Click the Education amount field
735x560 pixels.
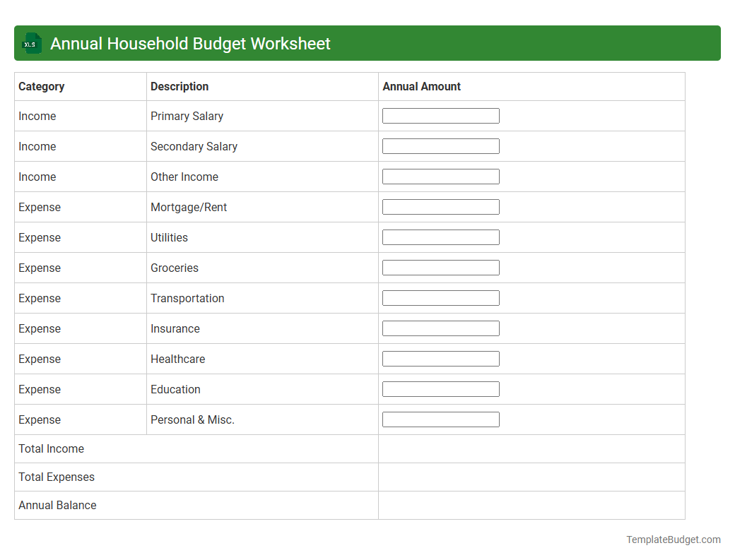point(440,388)
